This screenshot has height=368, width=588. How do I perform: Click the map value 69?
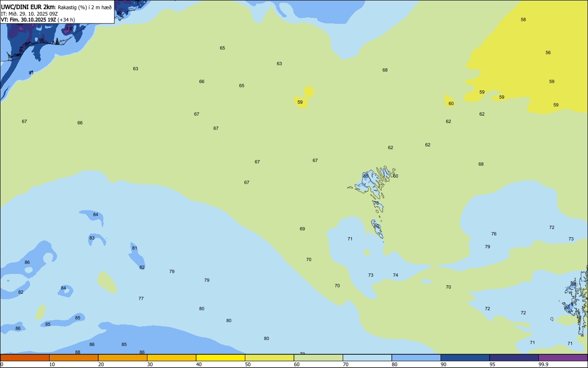click(x=302, y=229)
